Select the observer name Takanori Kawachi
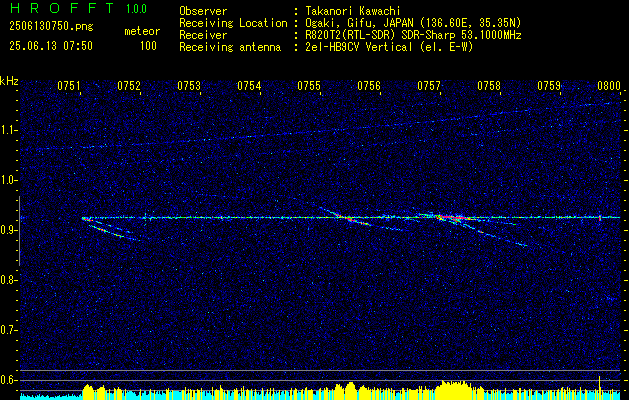Image resolution: width=629 pixels, height=400 pixels. [353, 11]
